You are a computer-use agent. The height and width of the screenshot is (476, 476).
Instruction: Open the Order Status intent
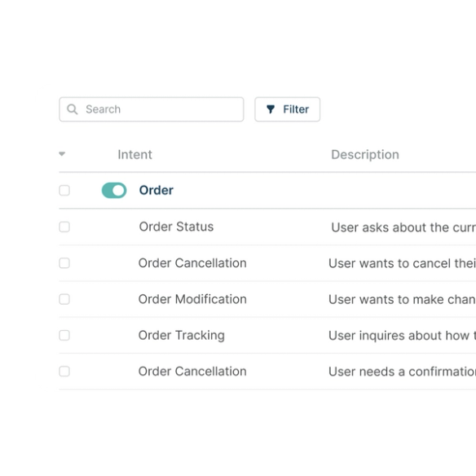(x=176, y=227)
